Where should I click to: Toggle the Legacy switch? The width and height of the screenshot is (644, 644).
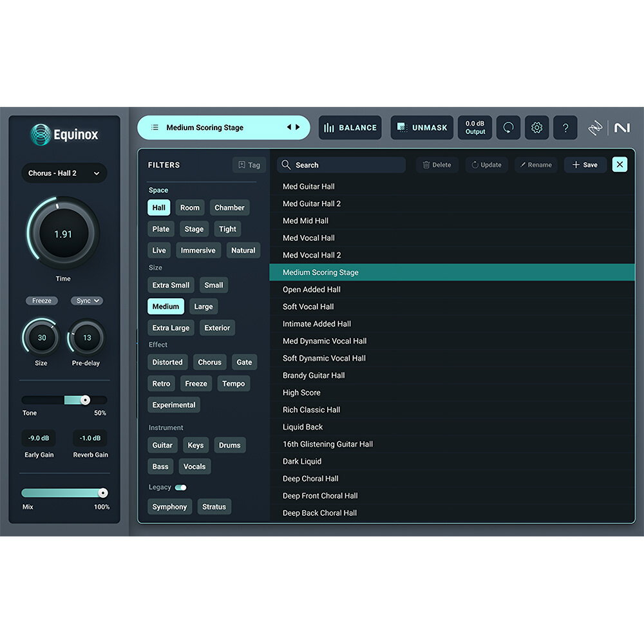click(x=180, y=488)
